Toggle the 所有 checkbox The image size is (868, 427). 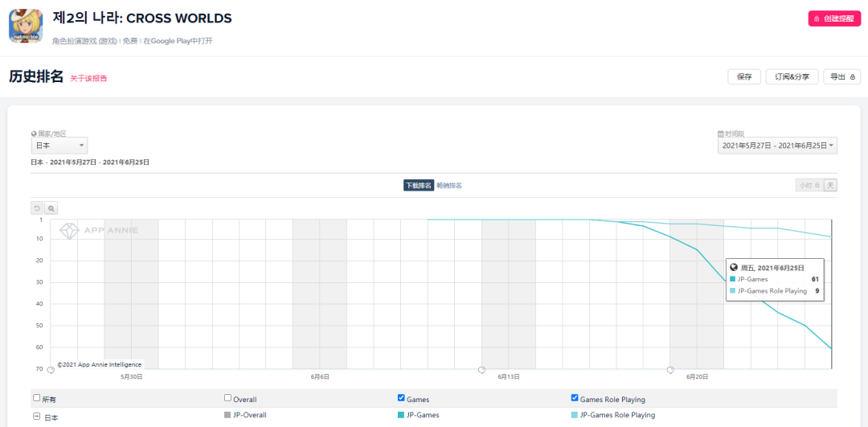[x=36, y=397]
